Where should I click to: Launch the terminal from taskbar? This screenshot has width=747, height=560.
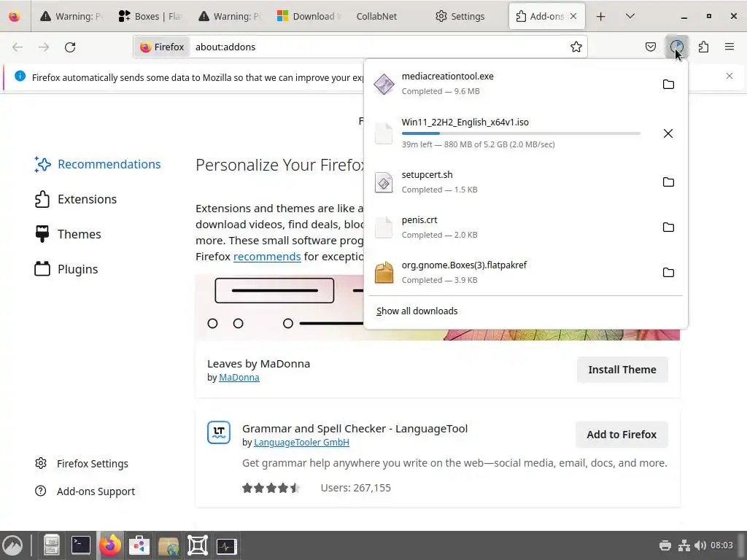tap(81, 545)
